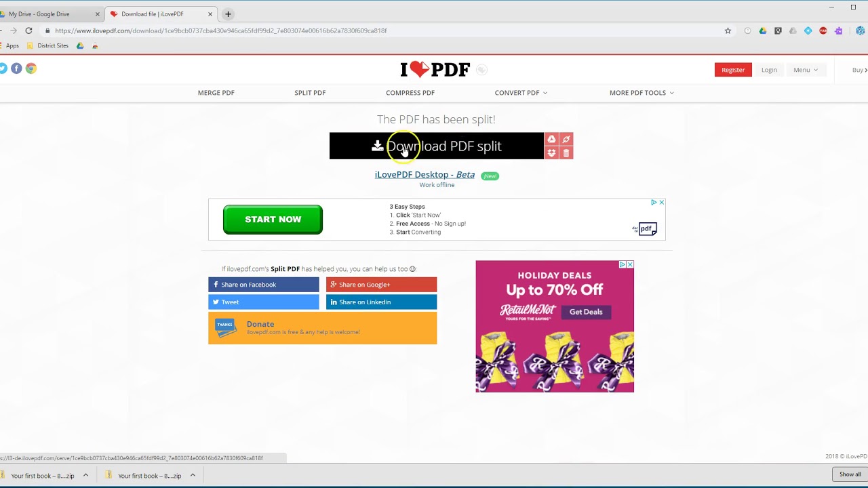
Task: Open Google Drive extension icon in toolbar
Action: (x=763, y=30)
